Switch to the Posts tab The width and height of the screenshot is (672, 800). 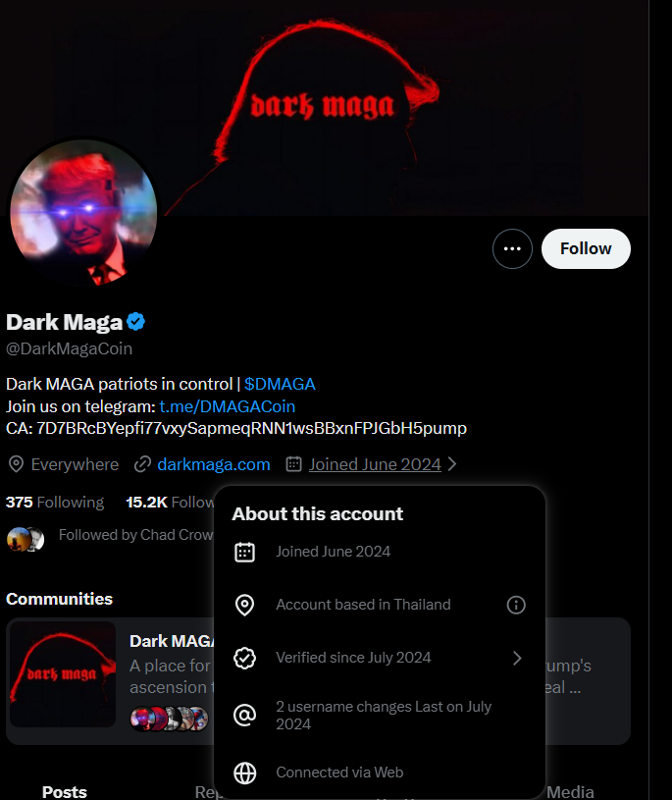coord(65,791)
